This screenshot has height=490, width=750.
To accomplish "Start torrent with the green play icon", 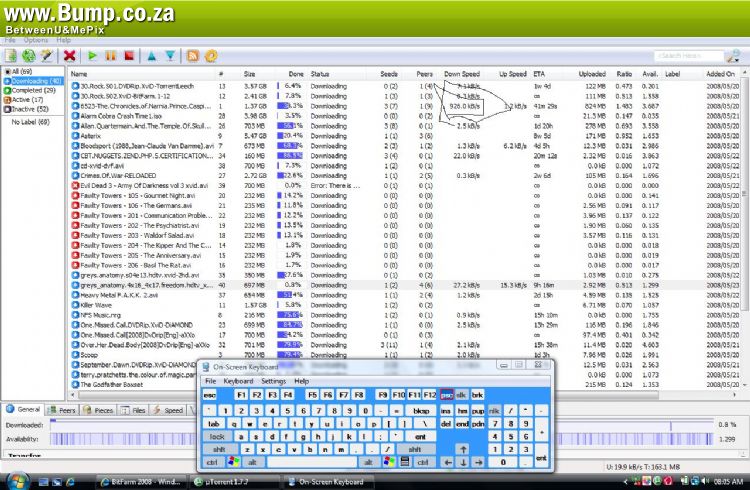I will pyautogui.click(x=93, y=56).
